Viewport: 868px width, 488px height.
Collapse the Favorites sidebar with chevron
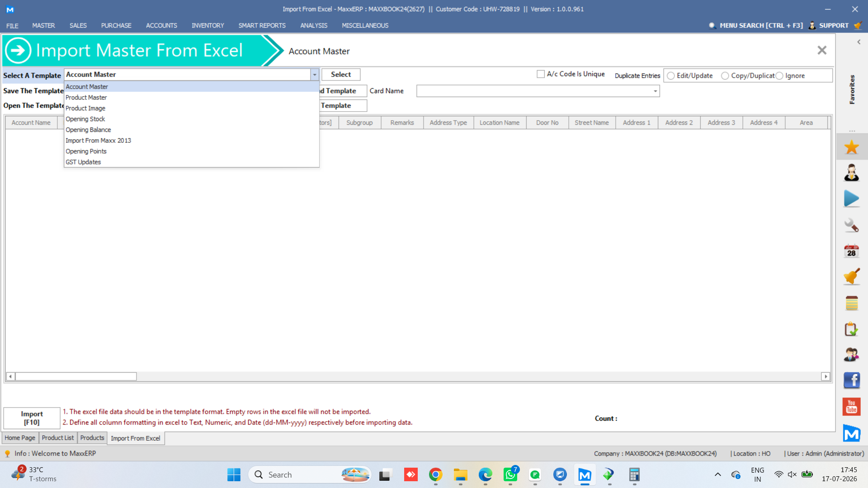[859, 42]
